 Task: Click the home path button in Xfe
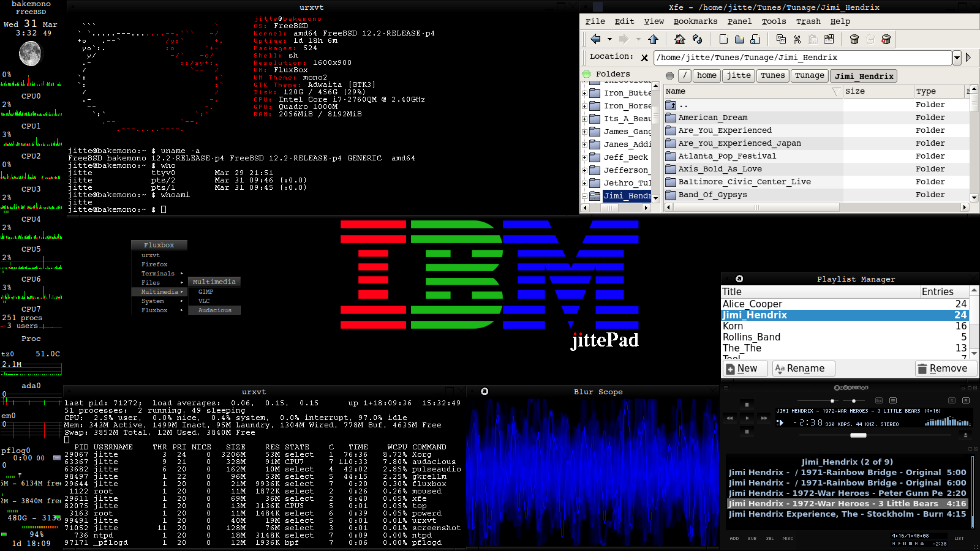pos(706,75)
